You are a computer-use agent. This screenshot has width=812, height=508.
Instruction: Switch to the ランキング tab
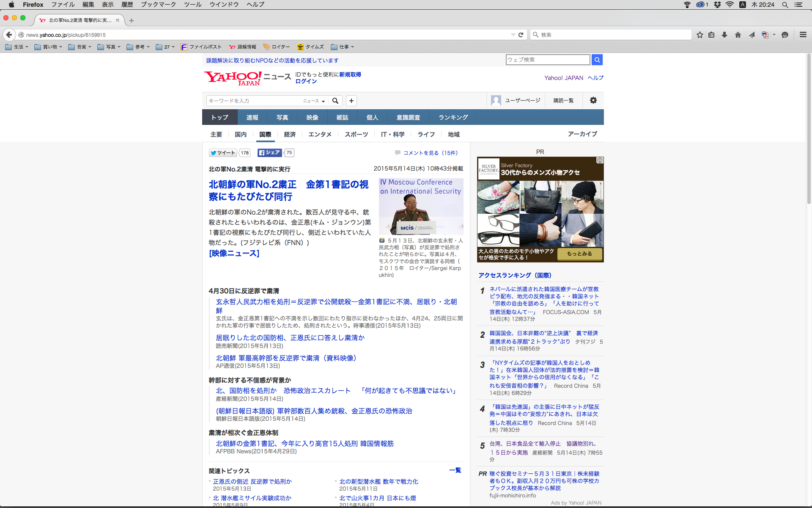click(x=453, y=117)
